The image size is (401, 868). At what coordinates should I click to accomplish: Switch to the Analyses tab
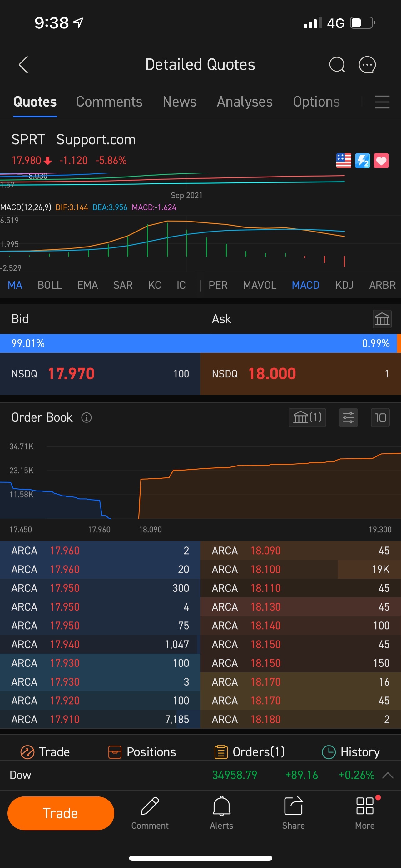click(245, 102)
